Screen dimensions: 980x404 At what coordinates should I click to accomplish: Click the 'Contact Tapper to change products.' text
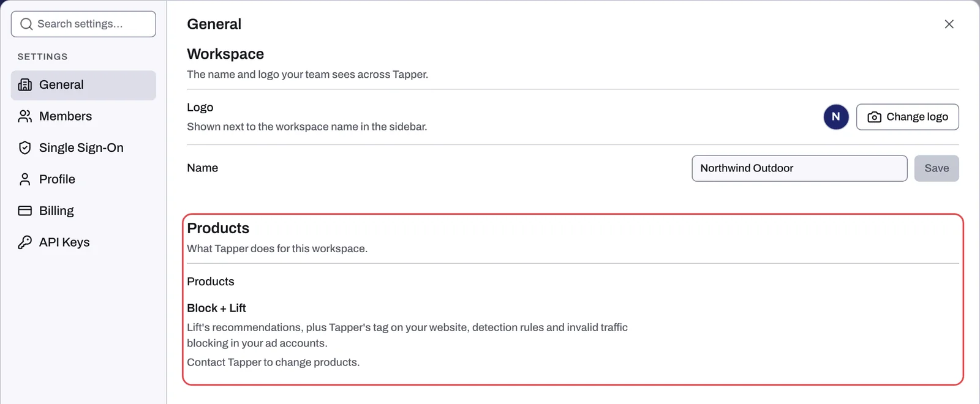click(273, 362)
